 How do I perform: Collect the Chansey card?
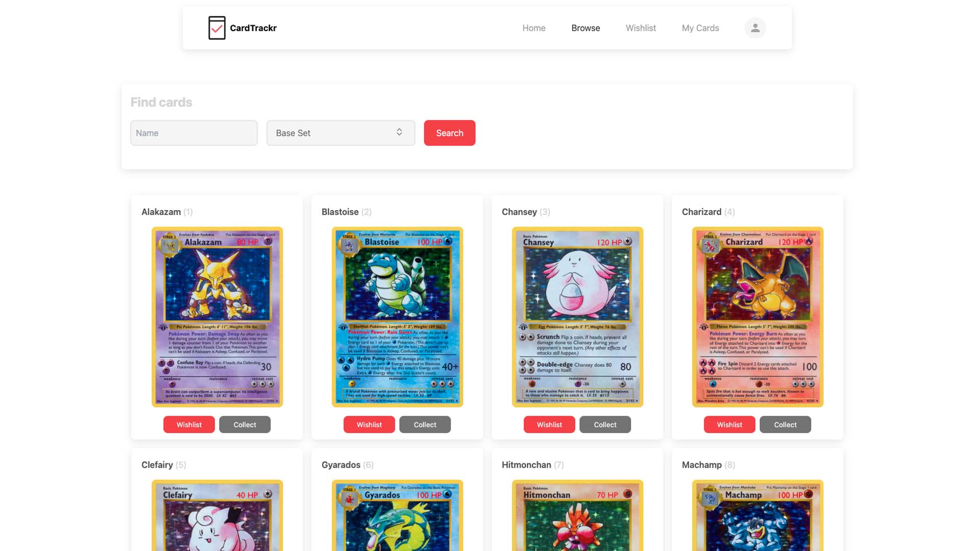pyautogui.click(x=605, y=424)
